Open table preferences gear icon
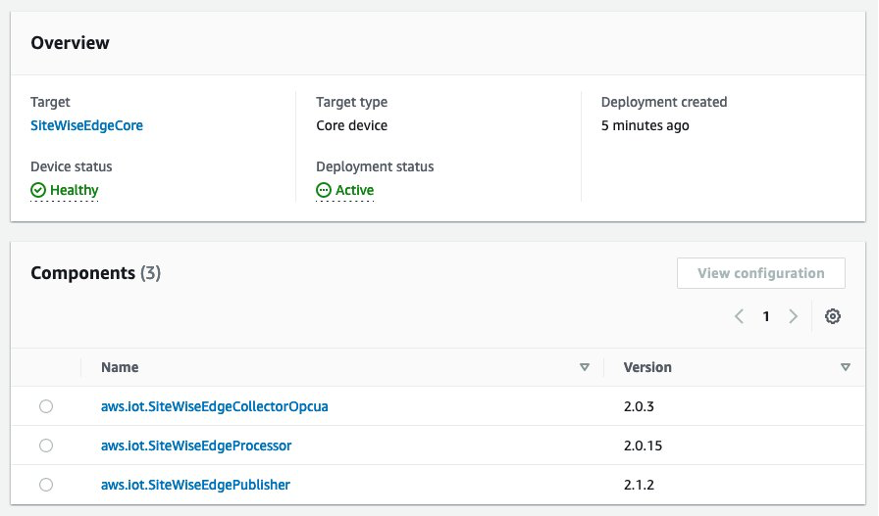The width and height of the screenshot is (879, 516). click(x=832, y=316)
